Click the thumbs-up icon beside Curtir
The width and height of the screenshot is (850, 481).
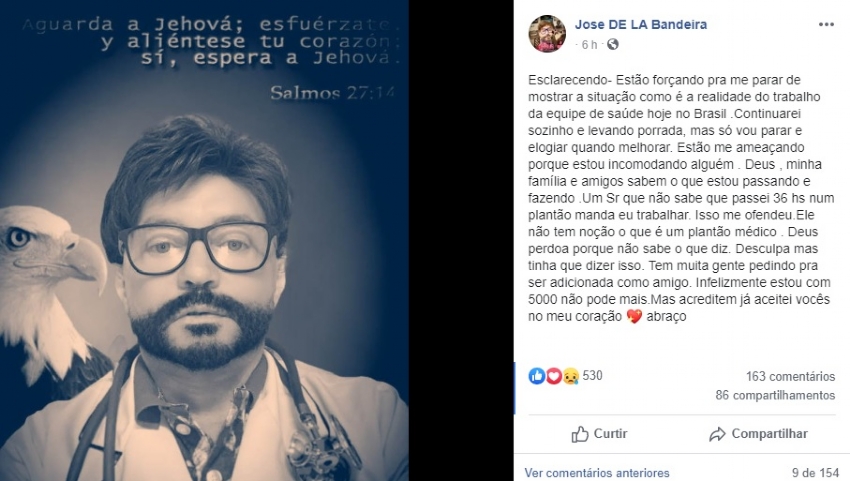(579, 434)
